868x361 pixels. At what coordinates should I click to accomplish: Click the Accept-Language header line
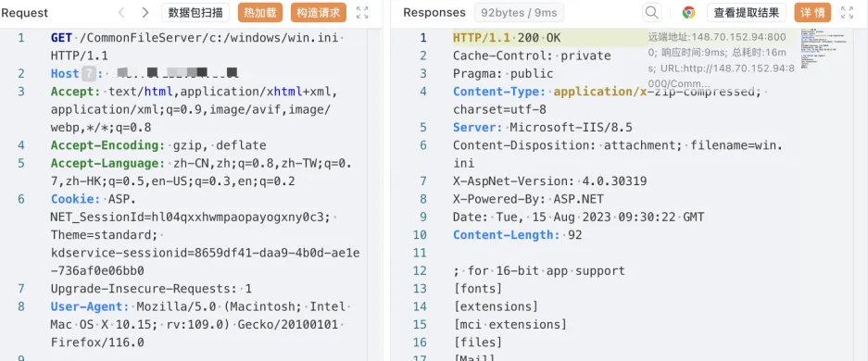pyautogui.click(x=202, y=172)
